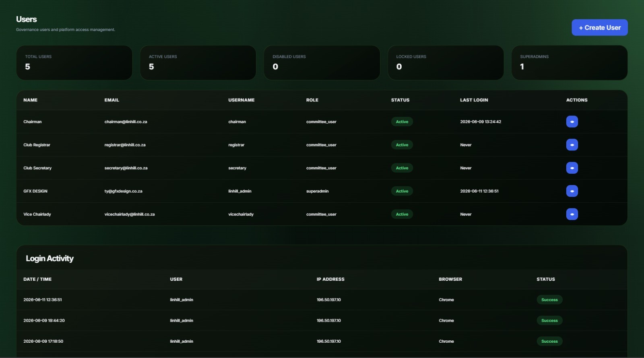Click the registrar@linhill.co.za email
Viewport: 644px width, 358px height.
[125, 145]
